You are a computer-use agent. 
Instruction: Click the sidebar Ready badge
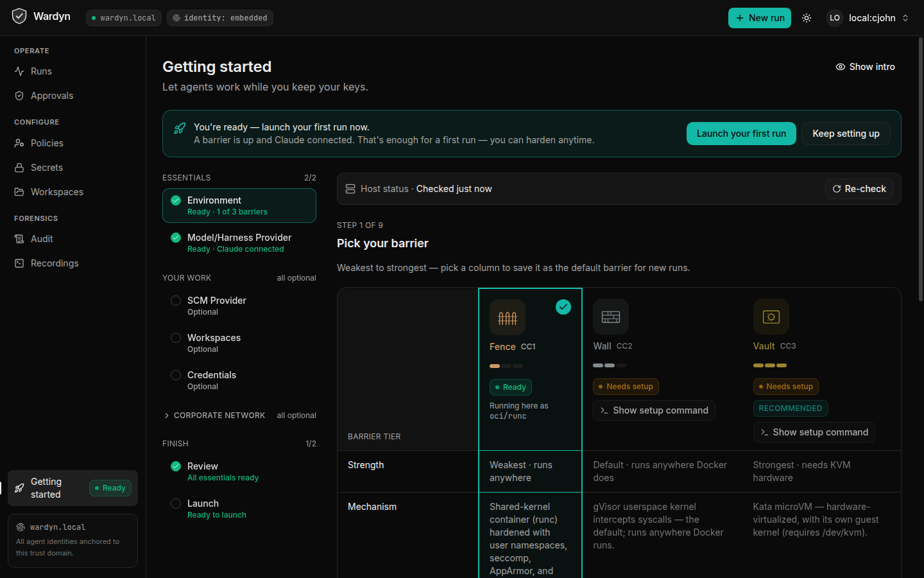[110, 488]
